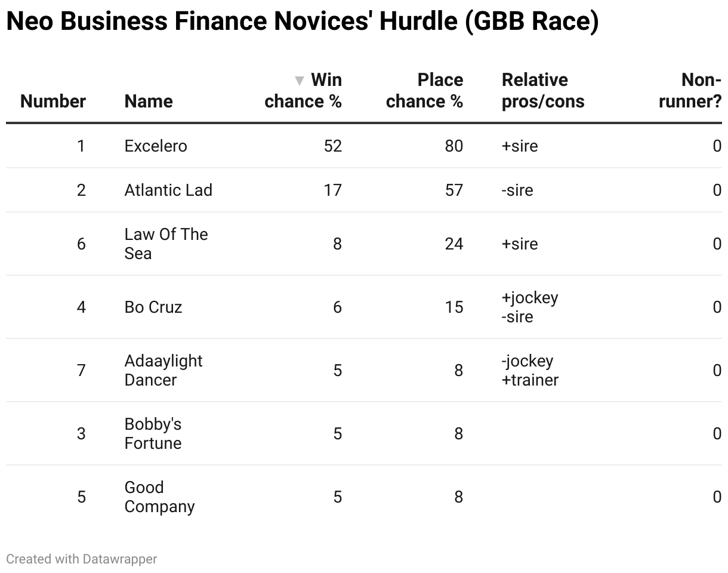Click the table title heading text

302,22
